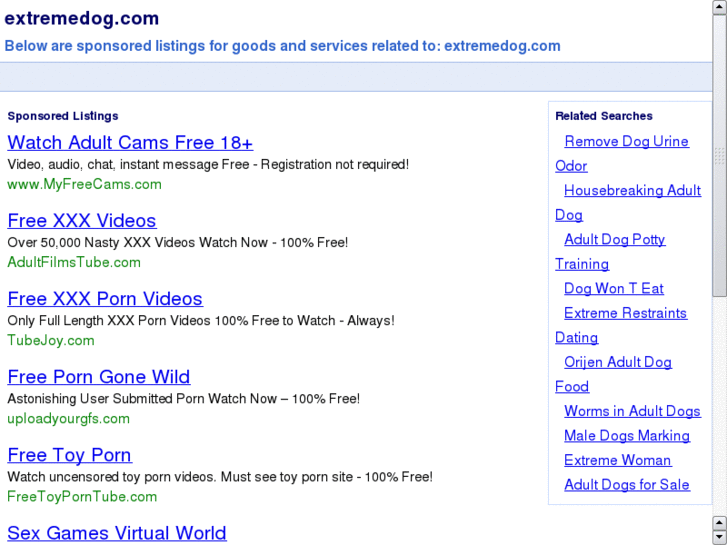Open the Sex Games Virtual World listing

[117, 533]
